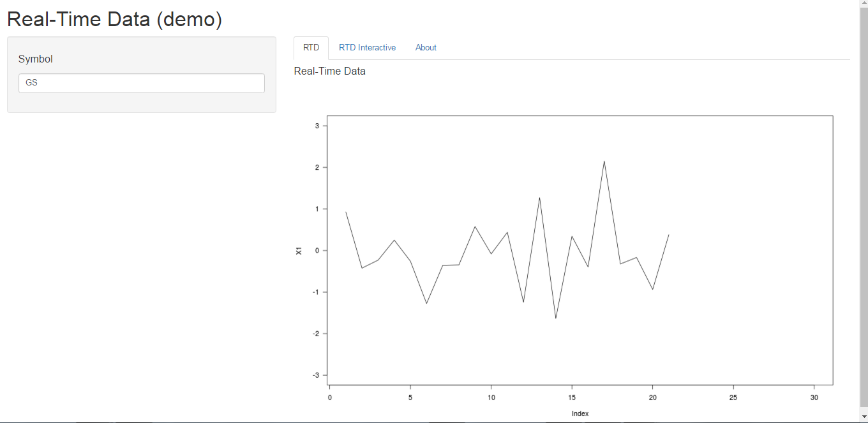
Task: Click the highest peak of the plotted line
Action: coord(604,161)
